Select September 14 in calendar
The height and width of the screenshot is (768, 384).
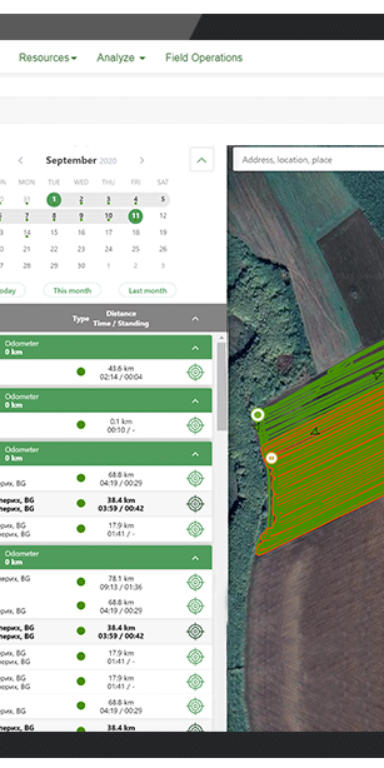coord(27,233)
